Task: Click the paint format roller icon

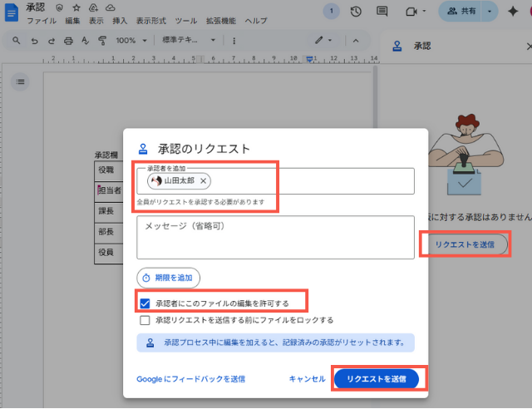Action: pos(103,41)
